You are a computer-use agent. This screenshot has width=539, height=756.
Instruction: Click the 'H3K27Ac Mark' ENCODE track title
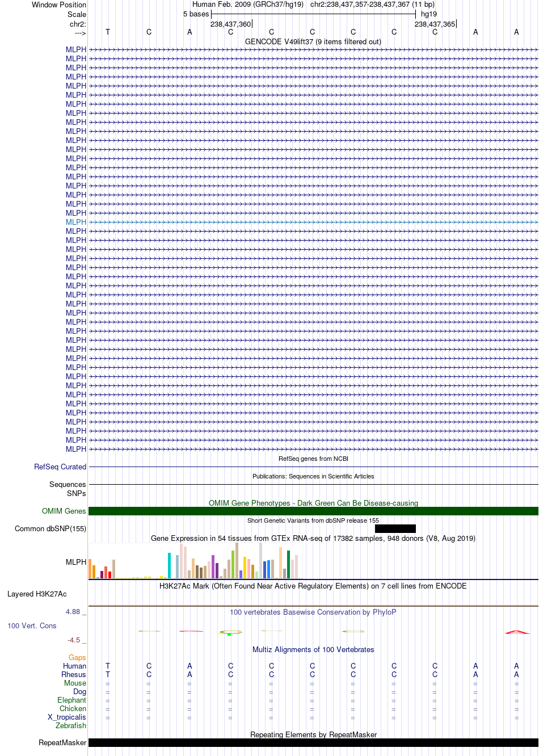point(313,586)
